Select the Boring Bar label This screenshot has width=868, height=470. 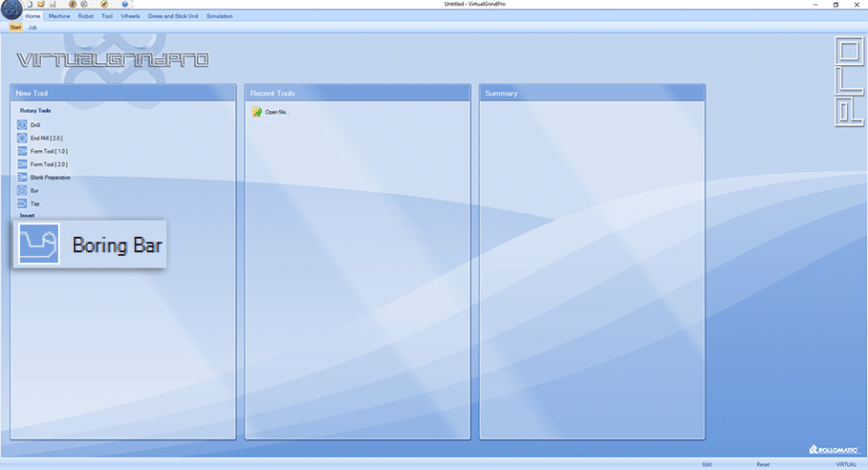point(117,245)
